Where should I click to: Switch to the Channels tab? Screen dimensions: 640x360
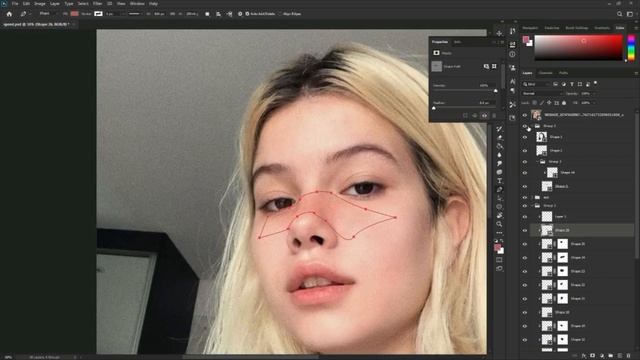546,73
